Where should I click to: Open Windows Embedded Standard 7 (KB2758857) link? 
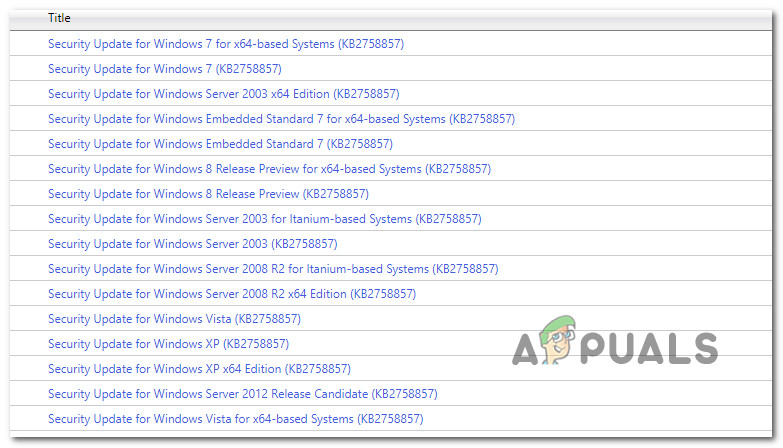pos(220,144)
